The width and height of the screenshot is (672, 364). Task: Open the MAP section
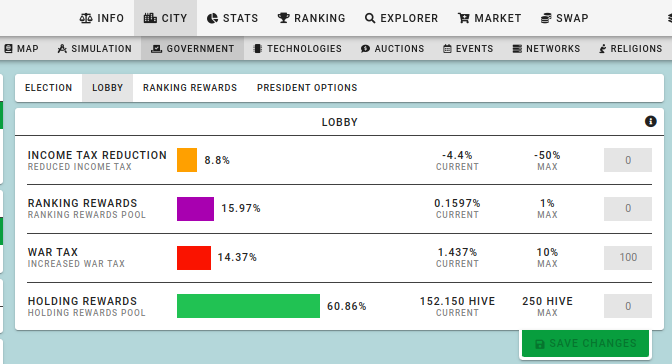pyautogui.click(x=21, y=48)
